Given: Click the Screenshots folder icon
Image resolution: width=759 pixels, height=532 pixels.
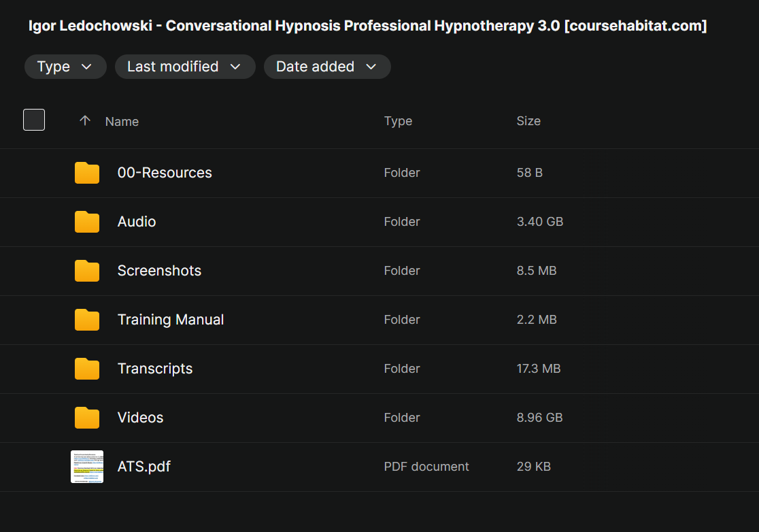Looking at the screenshot, I should (87, 271).
